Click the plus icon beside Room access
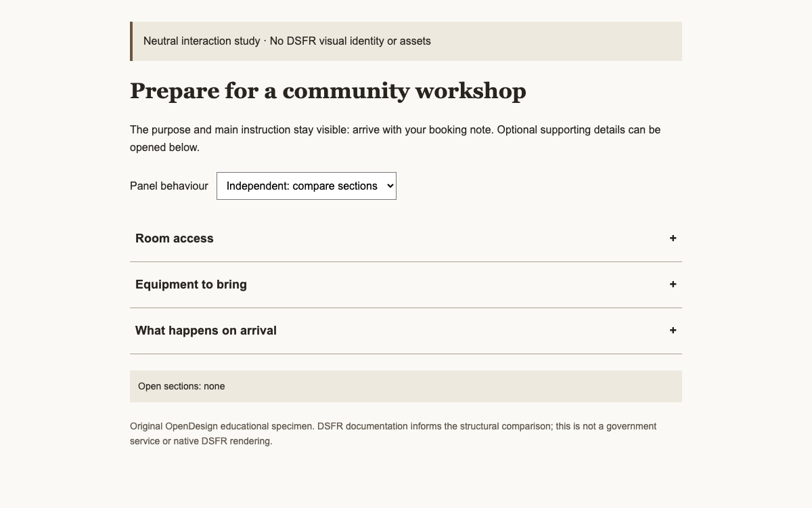This screenshot has height=508, width=812. [673, 238]
